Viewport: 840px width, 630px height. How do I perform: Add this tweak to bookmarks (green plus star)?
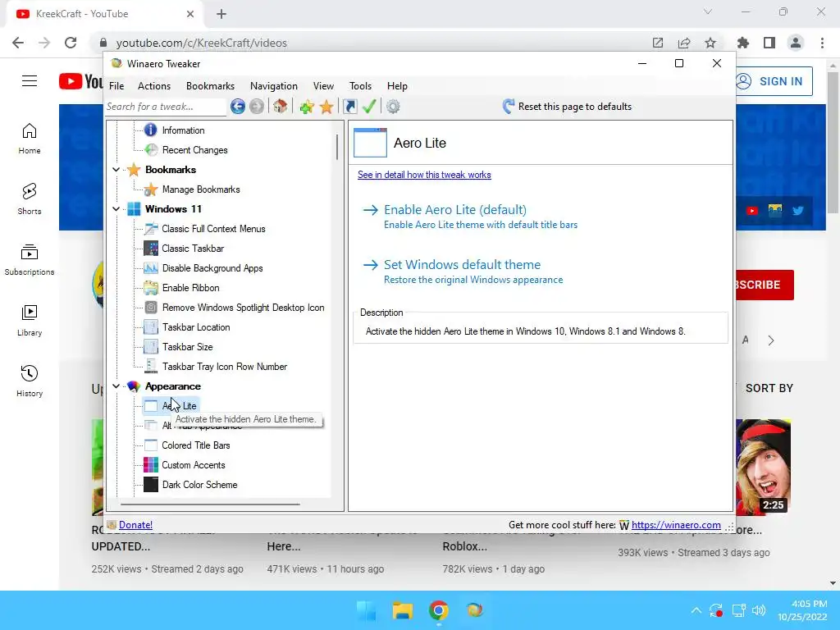307,107
